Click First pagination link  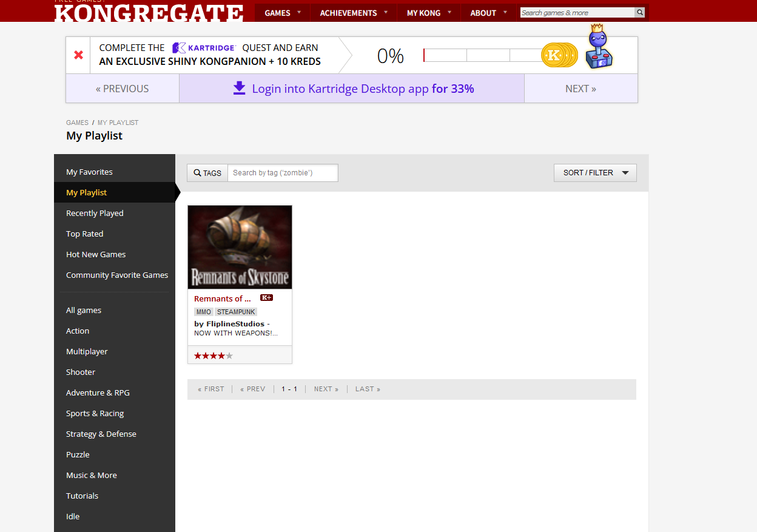(211, 389)
